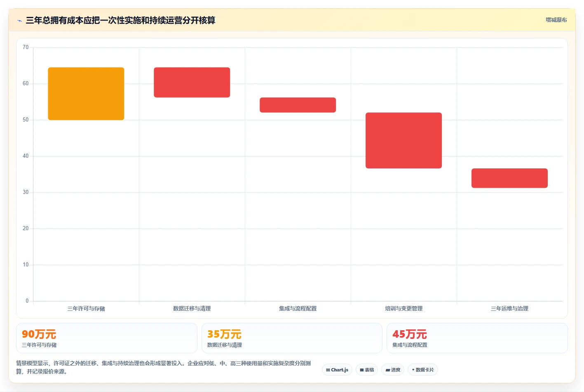Click the red 集成与流程配置 waterfall bar
Image resolution: width=584 pixels, height=392 pixels.
pos(298,105)
